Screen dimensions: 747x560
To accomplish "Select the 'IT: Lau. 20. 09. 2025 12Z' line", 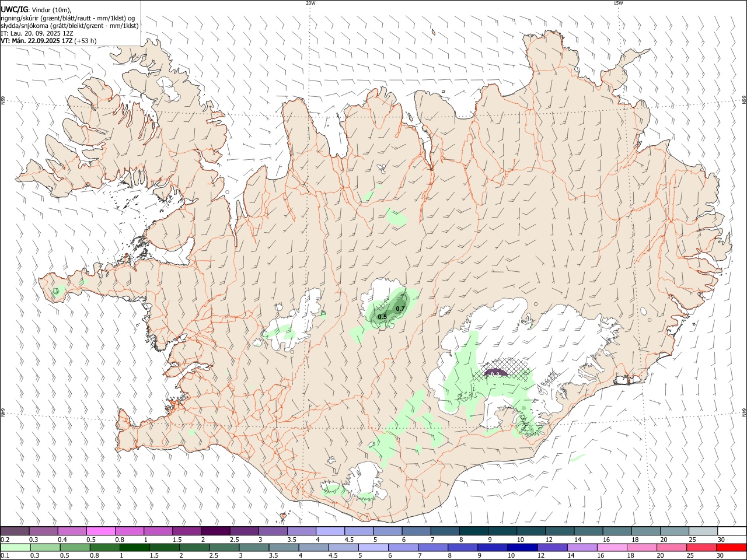I will point(37,33).
